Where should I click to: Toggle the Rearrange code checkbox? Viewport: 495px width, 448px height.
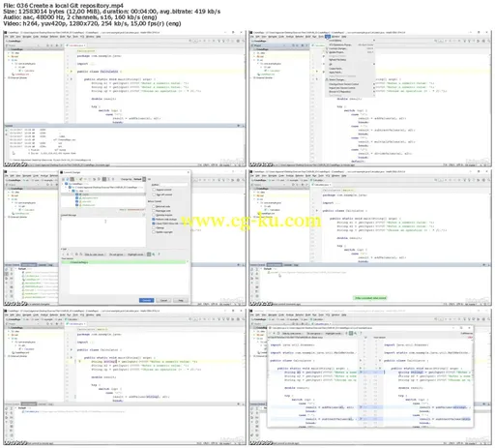[154, 211]
